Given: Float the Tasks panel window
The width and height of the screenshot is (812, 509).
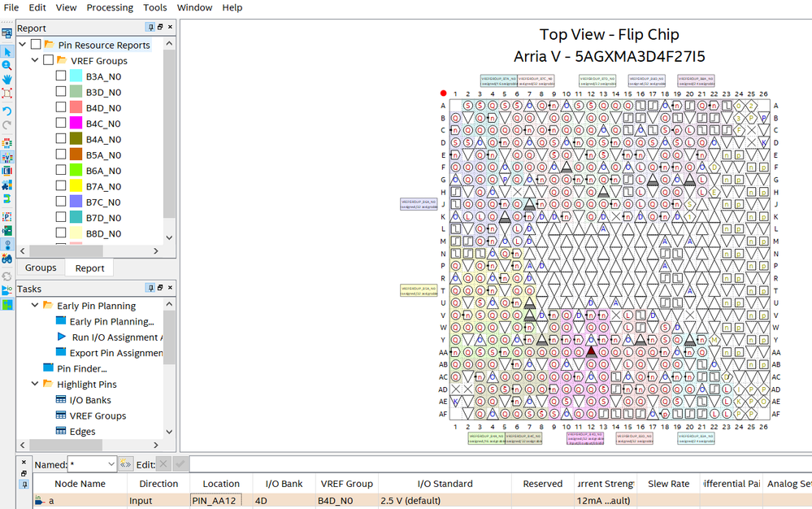Looking at the screenshot, I should (160, 287).
